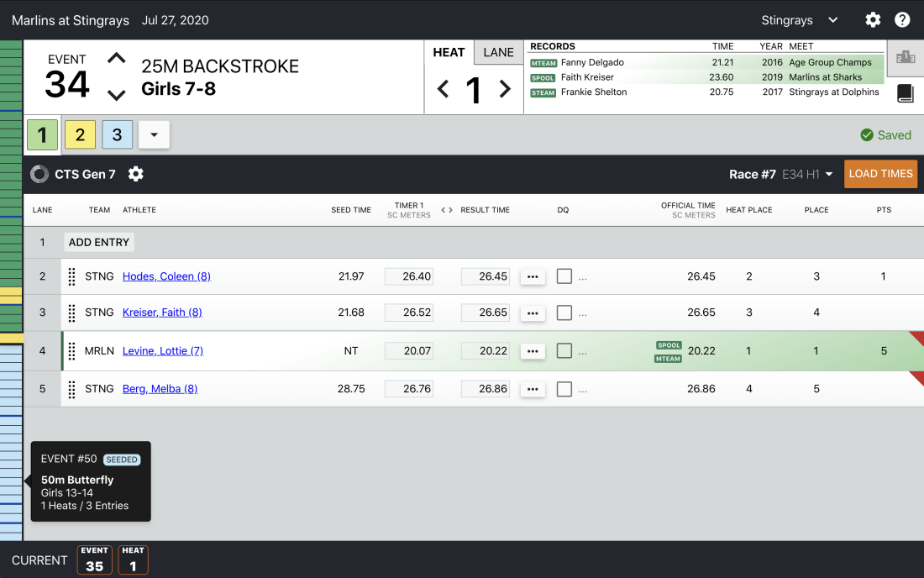Click the CTS Gen 7 connection status ring
The height and width of the screenshot is (578, 924).
pyautogui.click(x=39, y=174)
